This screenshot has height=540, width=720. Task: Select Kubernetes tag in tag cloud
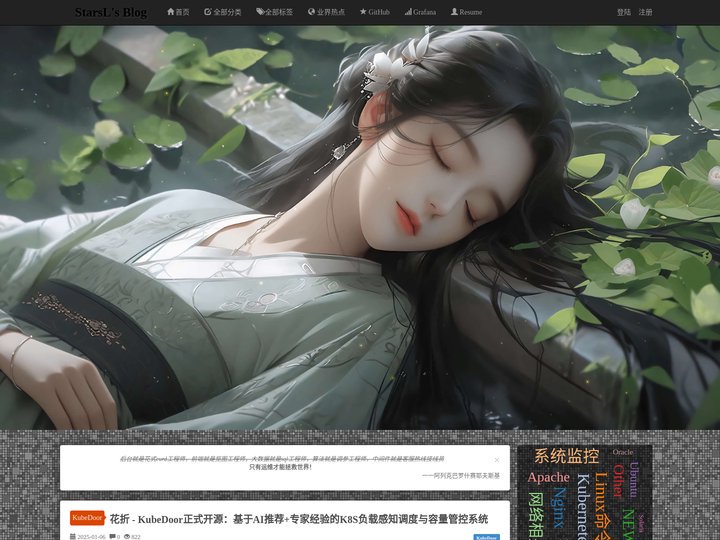tap(583, 506)
